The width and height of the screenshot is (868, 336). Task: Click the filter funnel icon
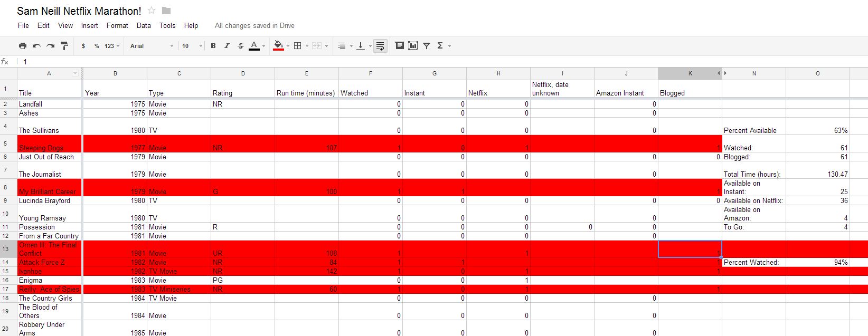(x=427, y=46)
